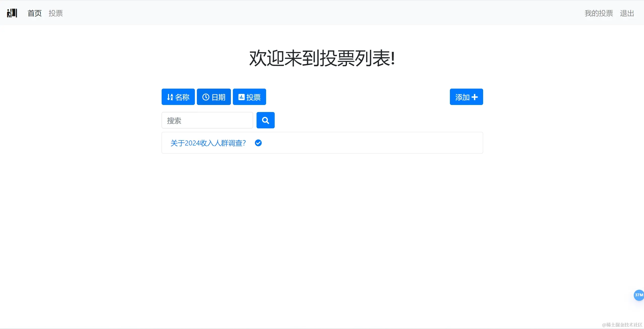Open 我的投票 page
The height and width of the screenshot is (329, 644).
tap(598, 13)
